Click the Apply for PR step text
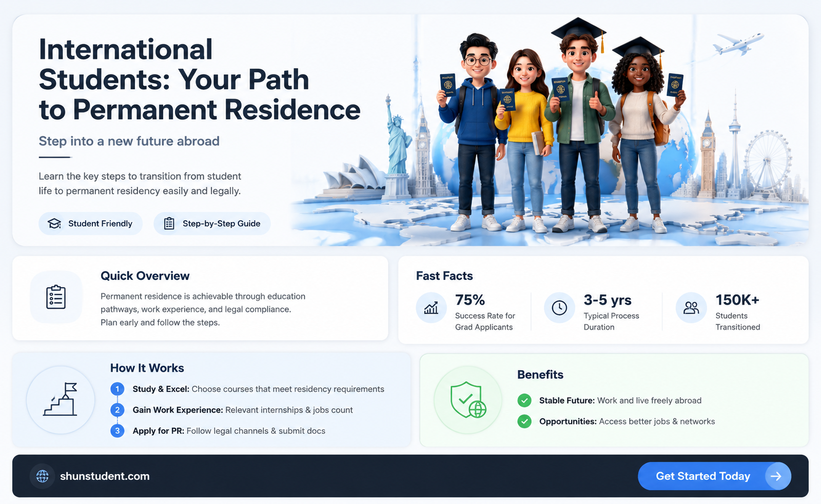This screenshot has width=821, height=504. 229,431
